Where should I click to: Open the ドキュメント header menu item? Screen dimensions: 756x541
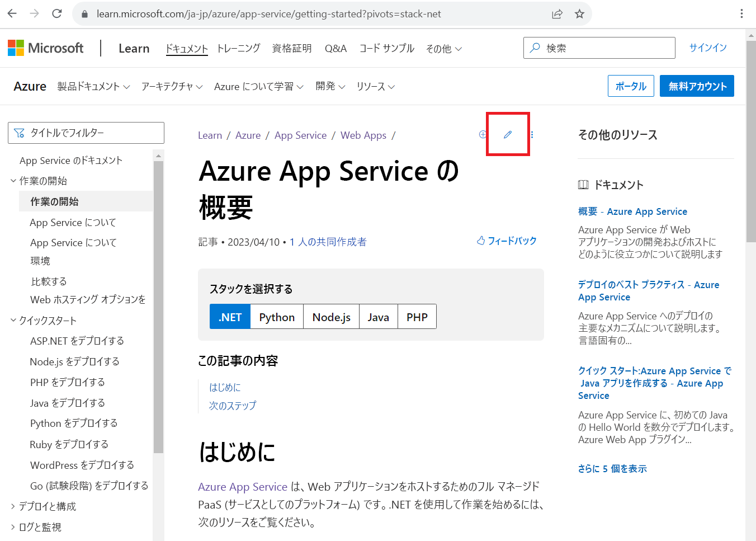coord(187,49)
